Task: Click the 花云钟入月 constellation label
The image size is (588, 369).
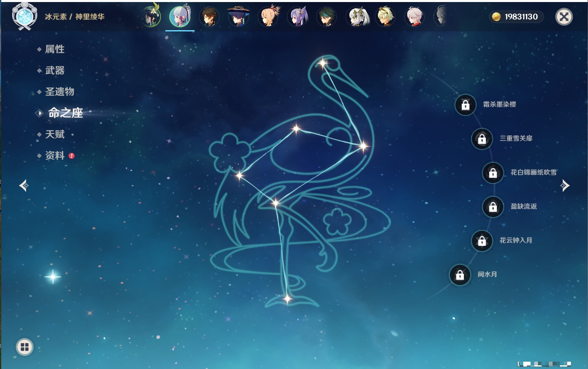Action: click(516, 240)
